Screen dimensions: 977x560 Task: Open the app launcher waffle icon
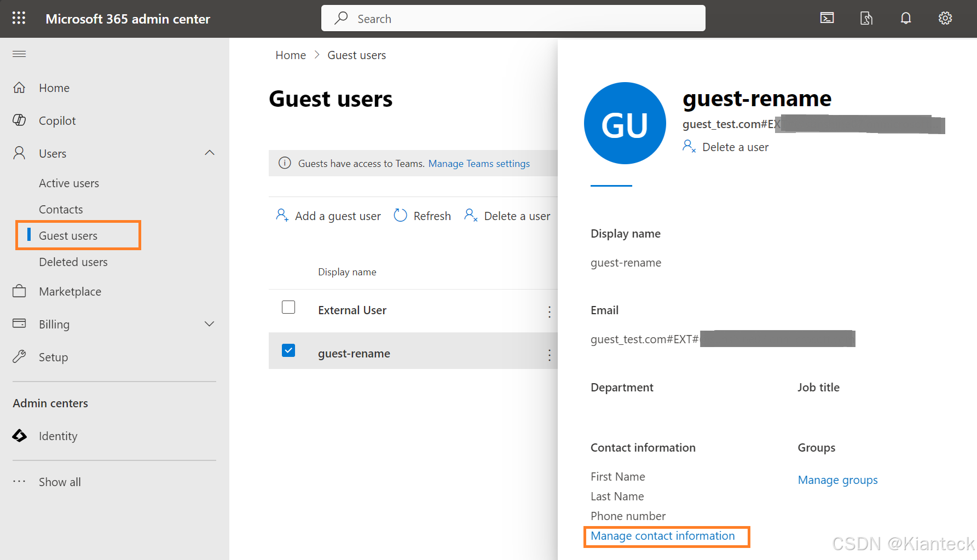tap(19, 18)
